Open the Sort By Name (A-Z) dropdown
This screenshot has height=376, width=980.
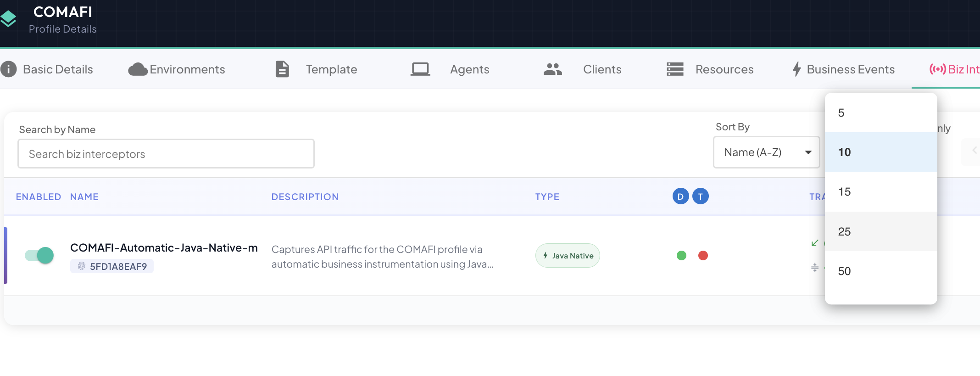(x=766, y=152)
